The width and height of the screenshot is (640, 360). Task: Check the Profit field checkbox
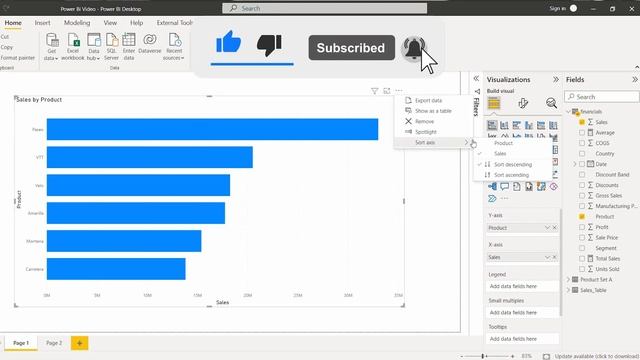point(582,227)
